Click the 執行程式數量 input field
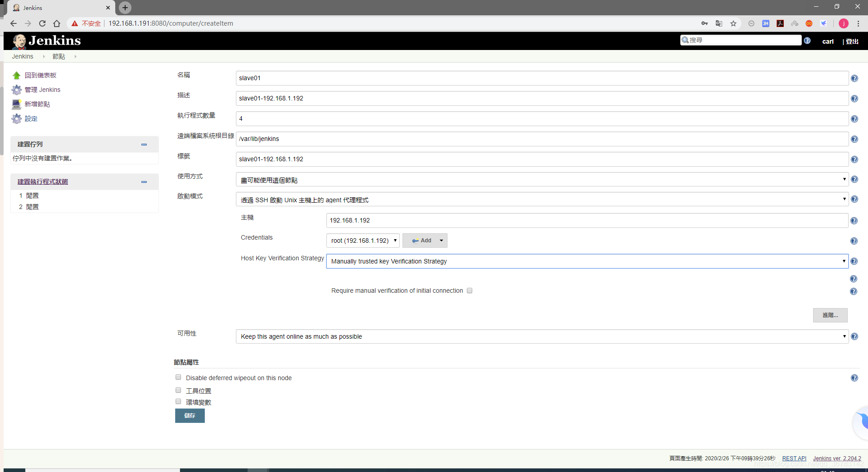The width and height of the screenshot is (868, 472). click(542, 118)
